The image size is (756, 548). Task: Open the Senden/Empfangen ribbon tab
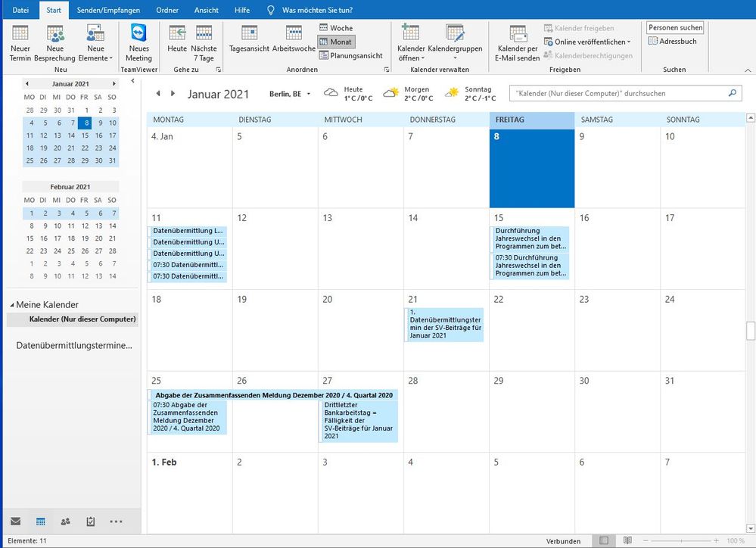[110, 10]
